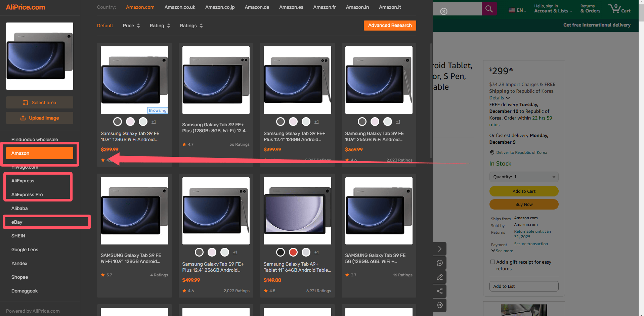Select red color swatch on Galaxy Tab A9+

tap(293, 252)
